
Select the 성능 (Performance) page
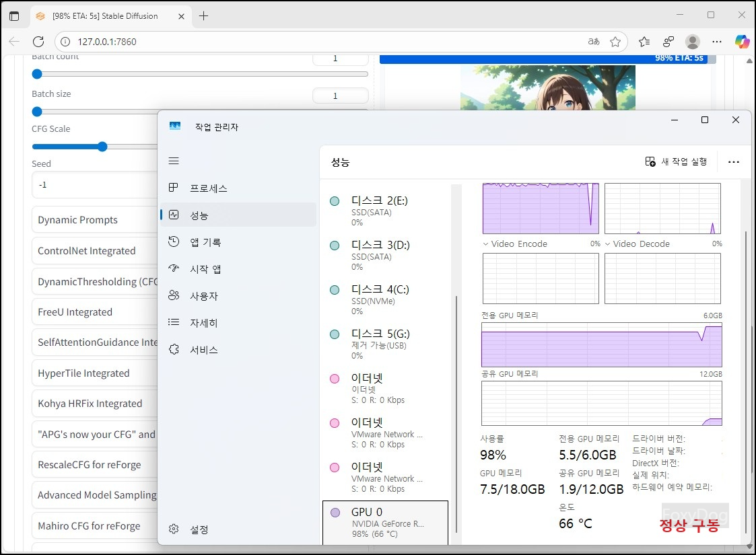point(239,215)
